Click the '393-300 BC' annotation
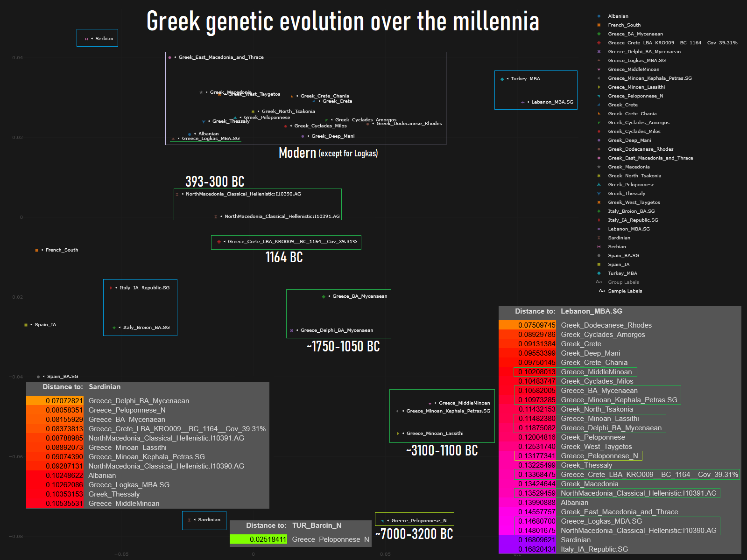This screenshot has height=560, width=747. pos(215,181)
